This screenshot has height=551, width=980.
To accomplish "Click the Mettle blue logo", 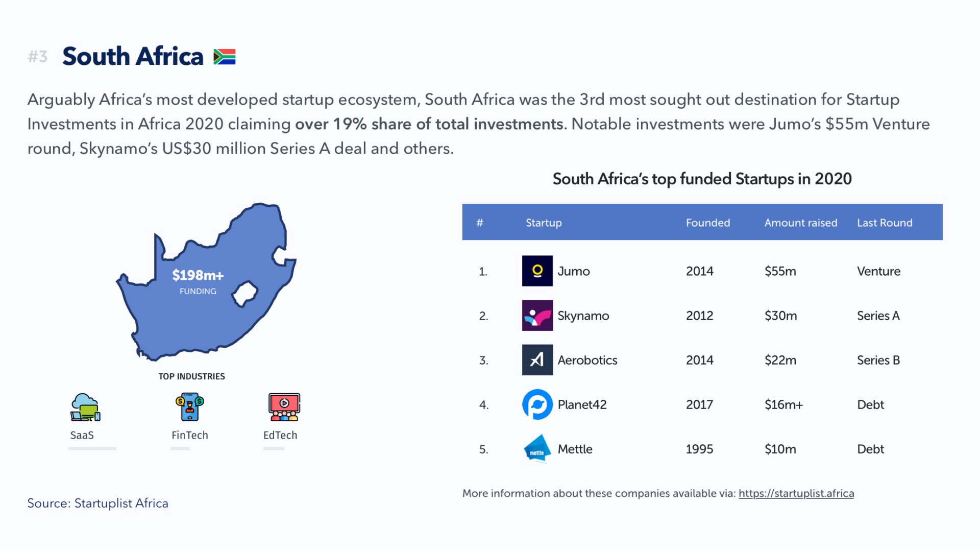I will (537, 449).
